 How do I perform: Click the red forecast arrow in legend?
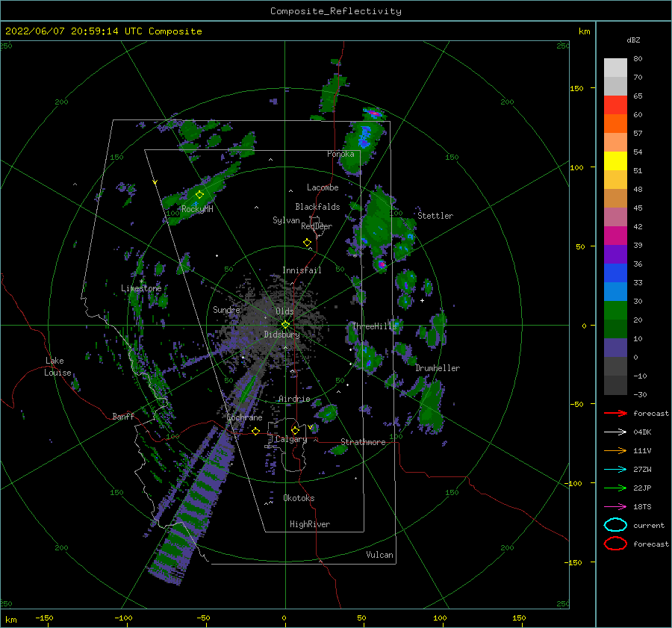tap(615, 413)
